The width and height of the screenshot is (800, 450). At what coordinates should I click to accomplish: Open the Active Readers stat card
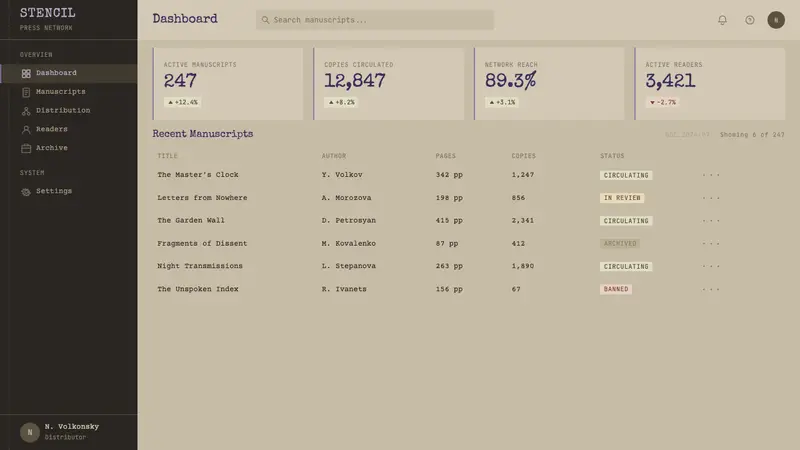pos(710,84)
